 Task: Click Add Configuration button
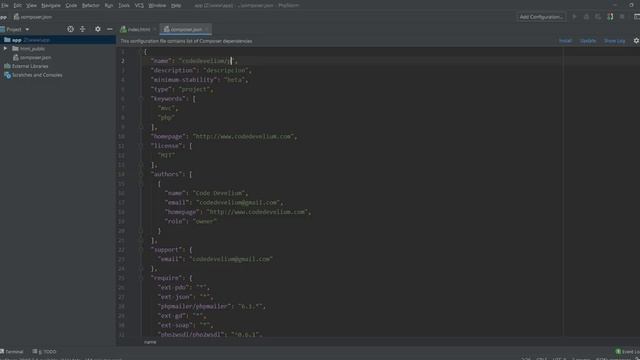(541, 17)
